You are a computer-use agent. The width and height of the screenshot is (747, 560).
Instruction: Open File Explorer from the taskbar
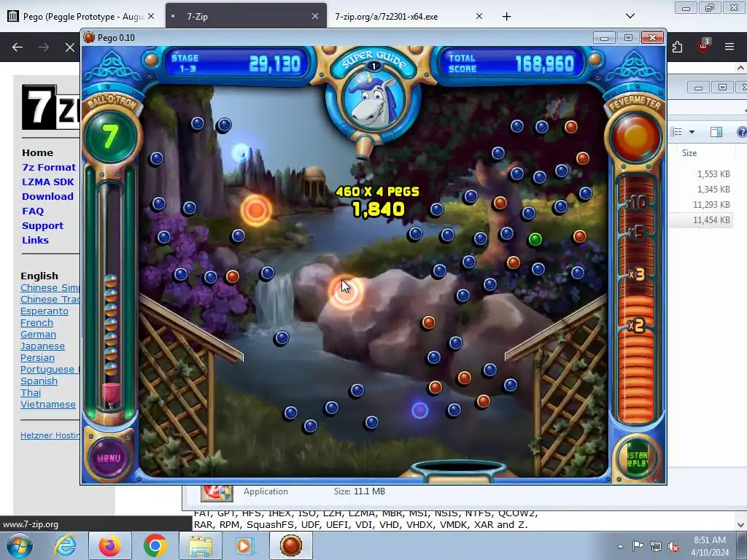click(x=201, y=545)
